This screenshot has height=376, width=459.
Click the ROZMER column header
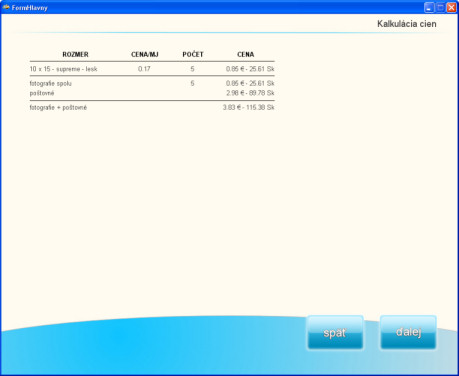coord(75,54)
